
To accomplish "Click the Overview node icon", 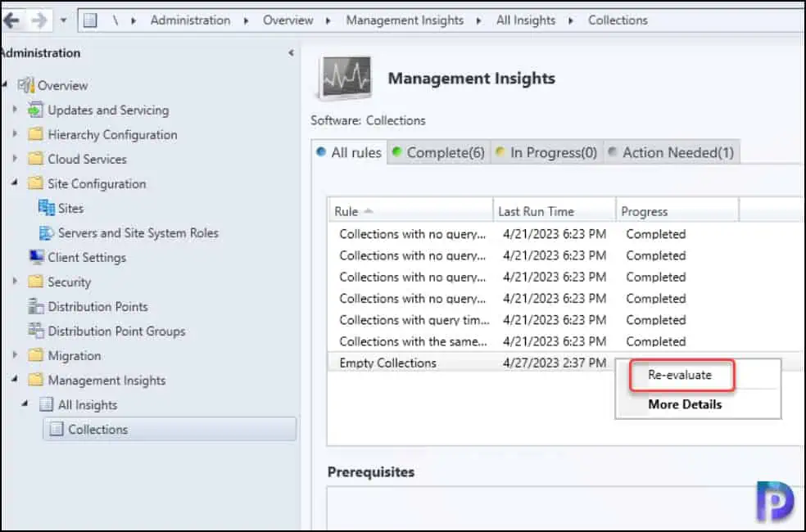I will tap(26, 85).
